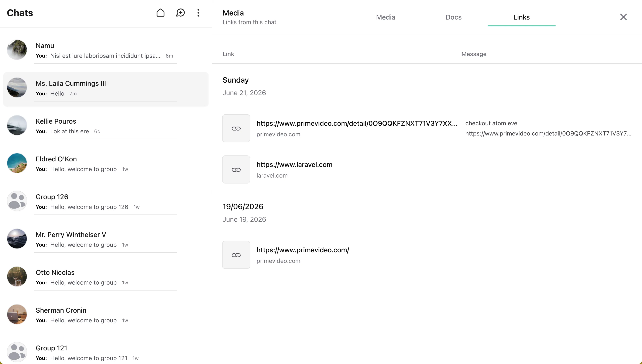Click the '19/06/2026' date heading
This screenshot has width=642, height=364.
point(243,206)
